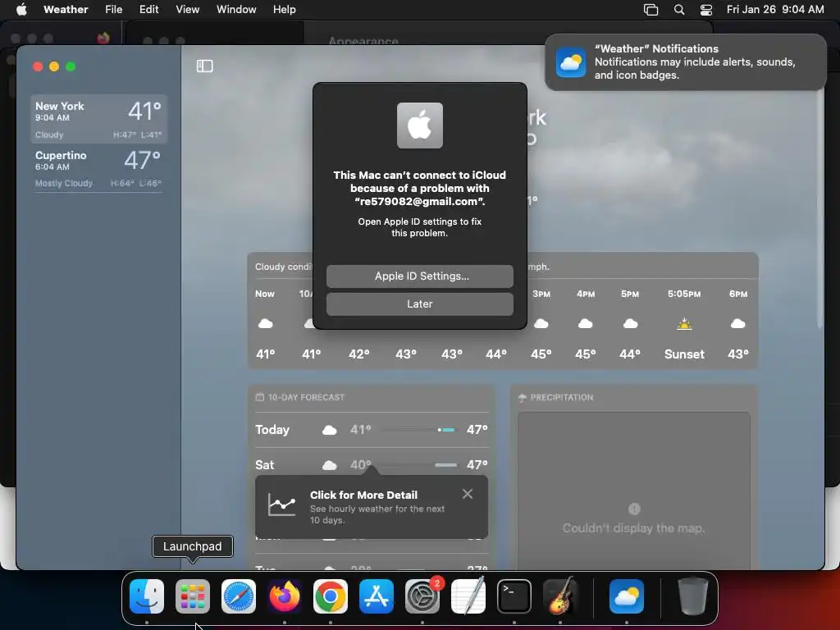Open TextEdit from the dock

coord(468,596)
